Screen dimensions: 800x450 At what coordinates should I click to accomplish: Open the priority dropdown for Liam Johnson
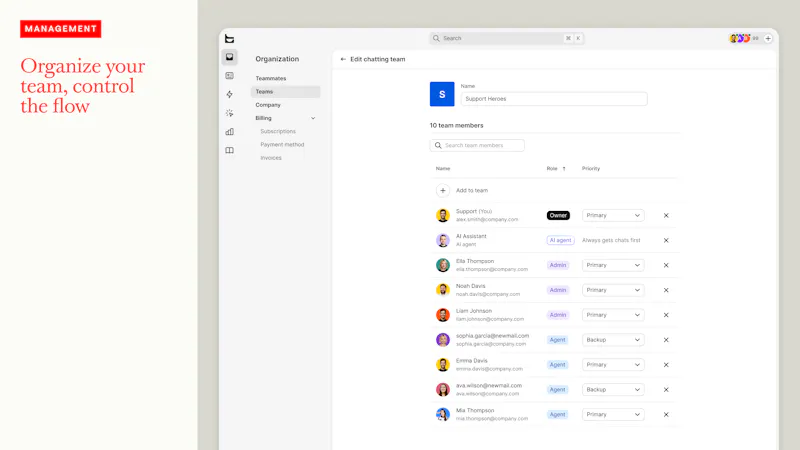(613, 315)
